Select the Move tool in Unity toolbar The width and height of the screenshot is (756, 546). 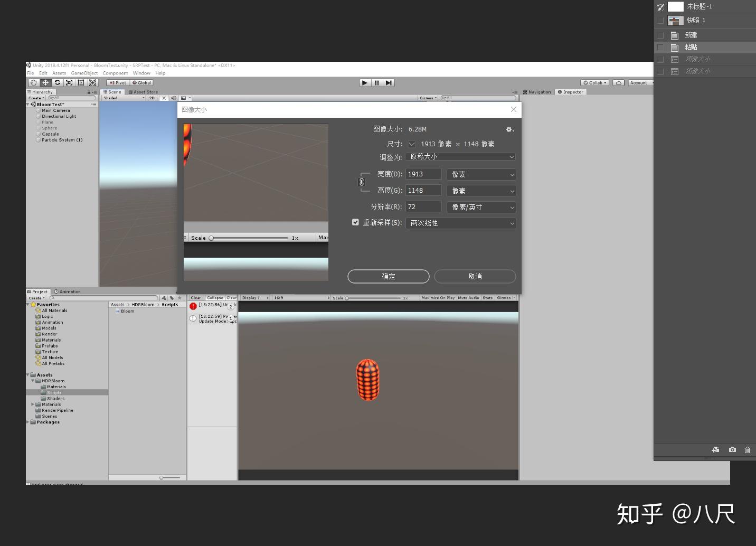(x=45, y=82)
